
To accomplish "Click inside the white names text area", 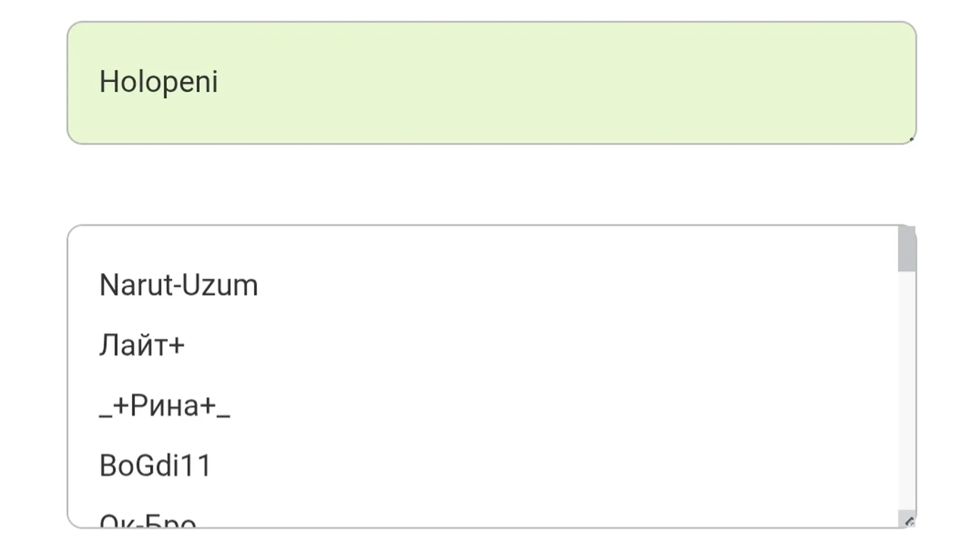I will click(x=483, y=376).
